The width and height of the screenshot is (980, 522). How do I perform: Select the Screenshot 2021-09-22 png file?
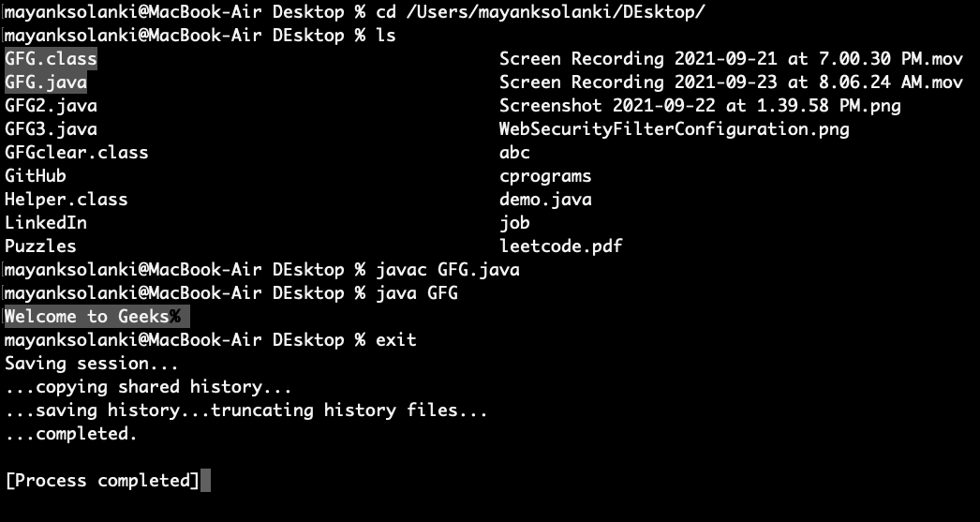700,106
